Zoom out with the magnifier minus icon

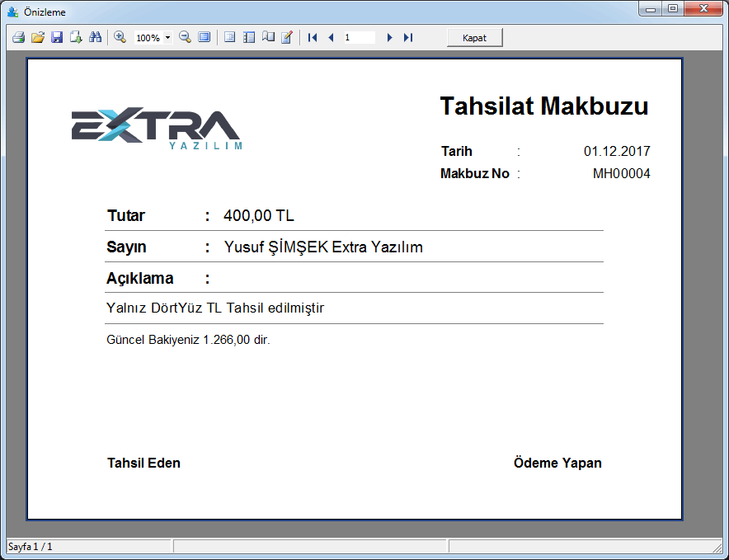pyautogui.click(x=185, y=37)
